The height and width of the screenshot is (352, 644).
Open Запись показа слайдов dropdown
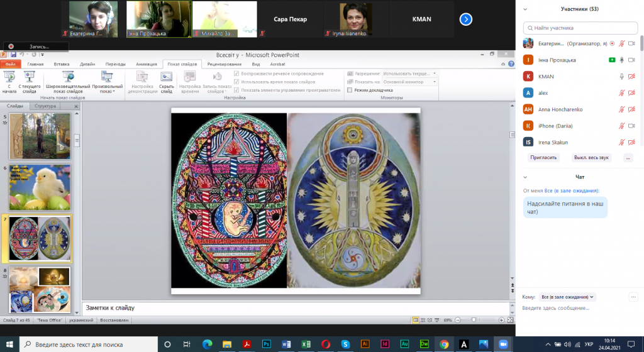217,82
